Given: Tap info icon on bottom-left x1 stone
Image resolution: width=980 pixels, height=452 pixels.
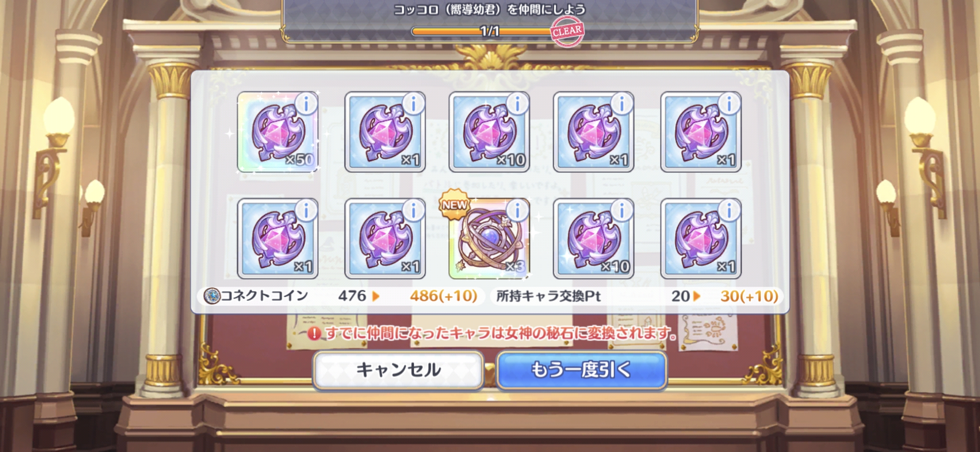Looking at the screenshot, I should [306, 210].
